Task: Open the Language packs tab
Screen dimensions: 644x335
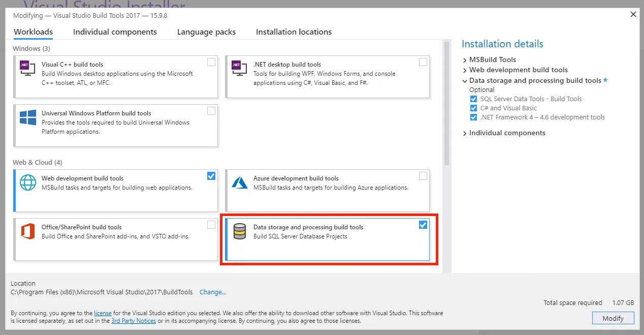Action: tap(206, 32)
